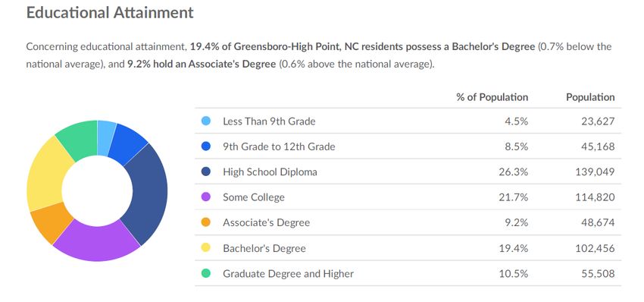Click the light blue Less Than 9th Grade dot
Viewport: 644px width, 302px height.
[x=206, y=121]
